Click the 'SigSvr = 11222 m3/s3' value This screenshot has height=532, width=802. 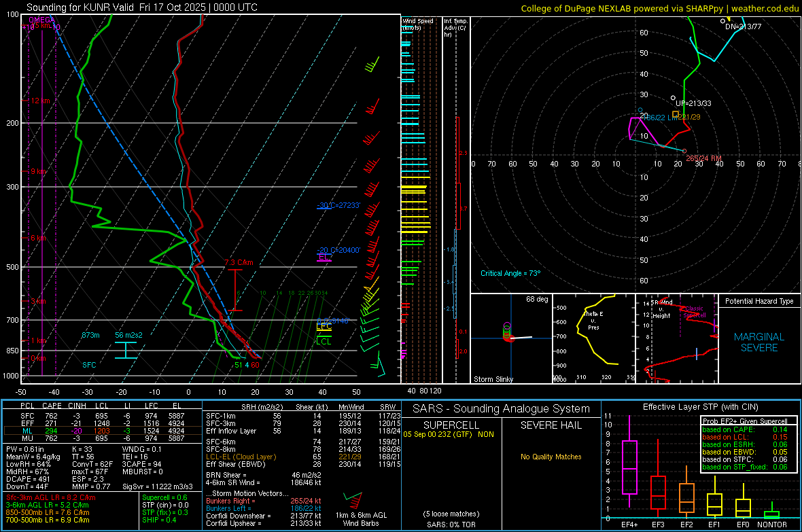tap(158, 486)
